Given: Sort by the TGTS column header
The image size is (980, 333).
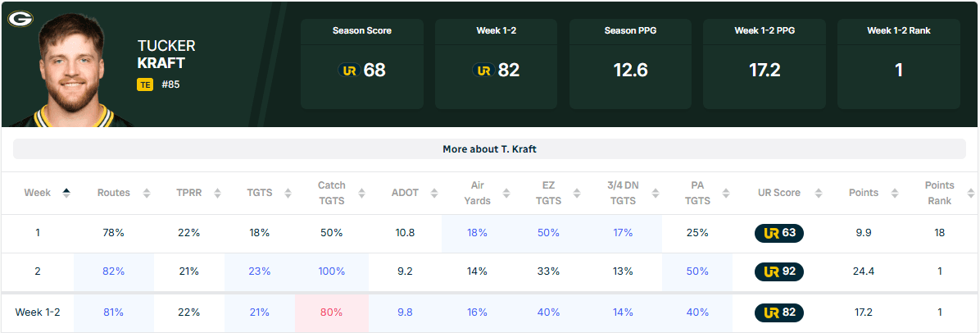Looking at the screenshot, I should coord(260,193).
